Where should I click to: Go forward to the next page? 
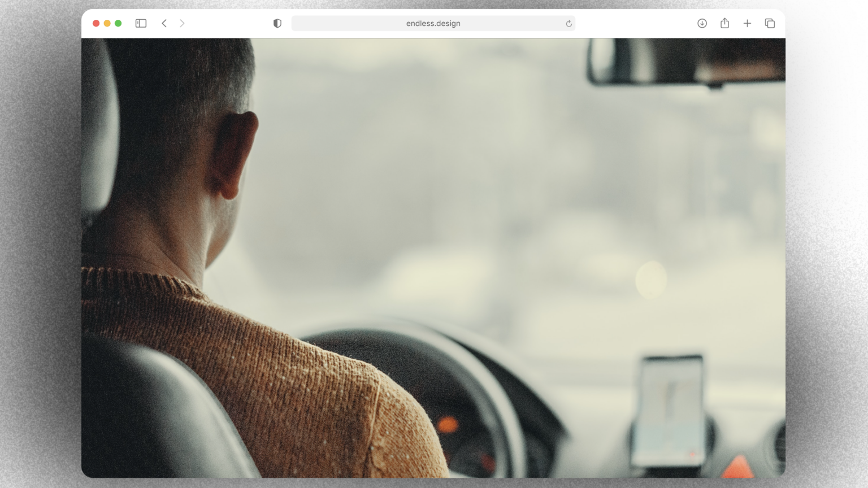point(182,23)
